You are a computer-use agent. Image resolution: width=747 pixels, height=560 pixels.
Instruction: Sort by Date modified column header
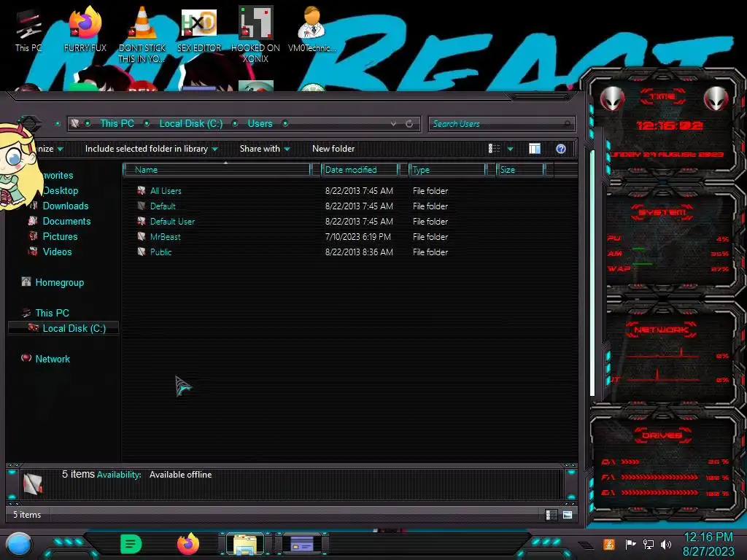coord(360,170)
